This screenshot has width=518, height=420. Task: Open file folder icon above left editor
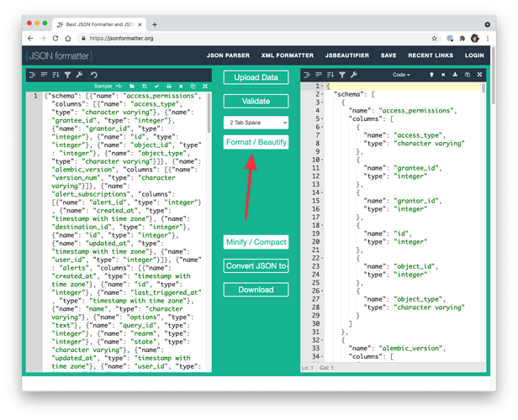(x=132, y=87)
